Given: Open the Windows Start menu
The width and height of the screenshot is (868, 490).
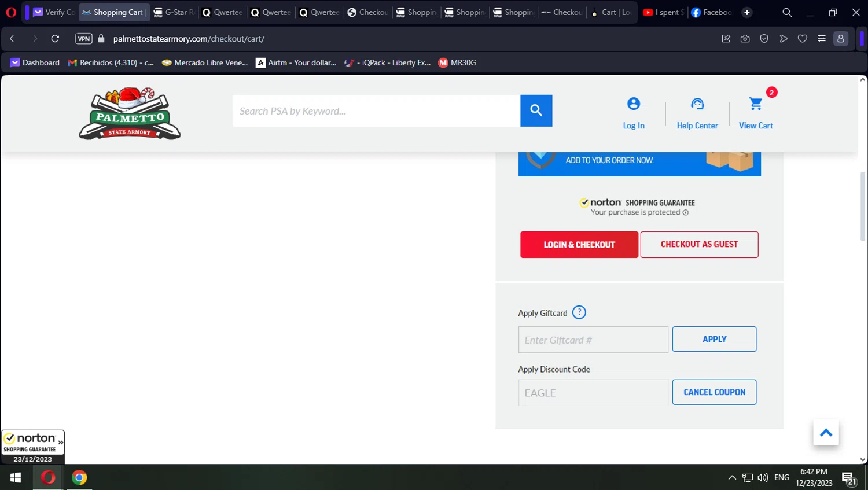Looking at the screenshot, I should (x=16, y=477).
